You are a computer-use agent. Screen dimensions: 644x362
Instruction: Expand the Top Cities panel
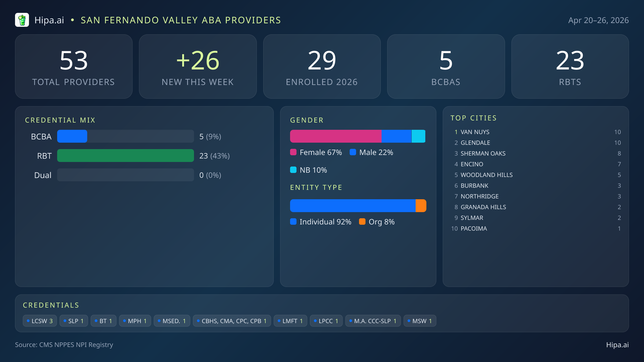pyautogui.click(x=474, y=118)
